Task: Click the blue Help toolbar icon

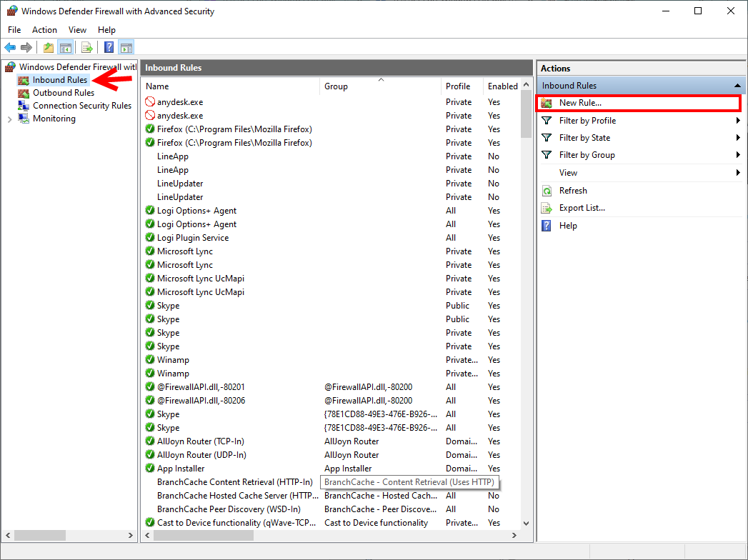Action: point(109,47)
